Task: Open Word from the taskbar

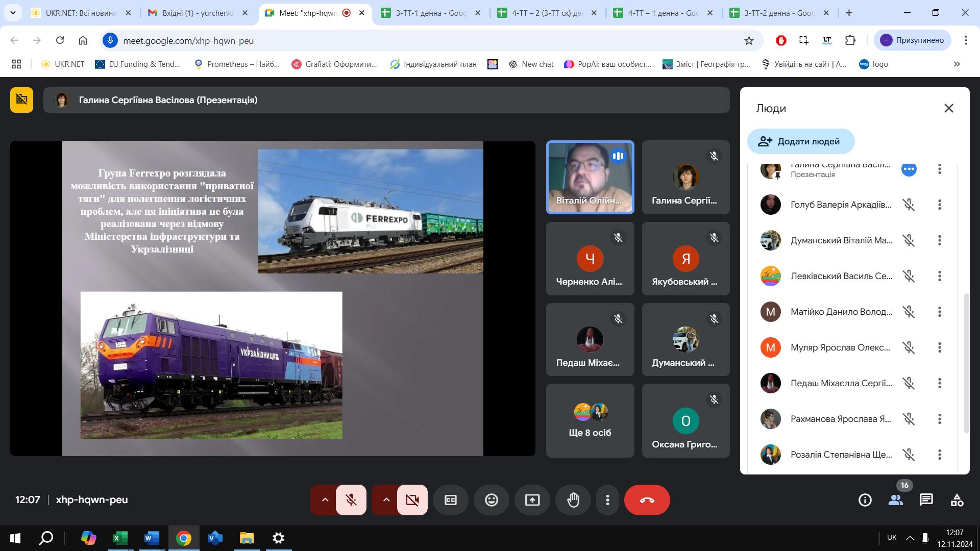Action: [x=152, y=538]
